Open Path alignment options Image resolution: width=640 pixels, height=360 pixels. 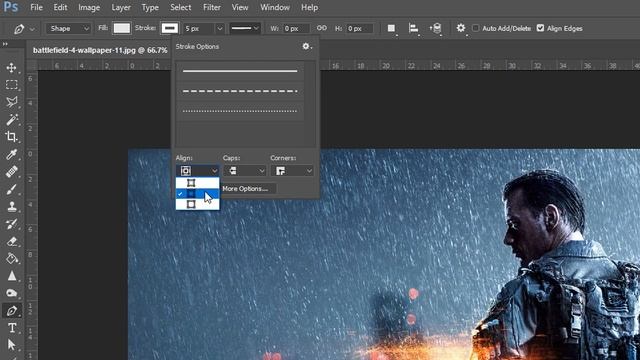click(x=413, y=29)
